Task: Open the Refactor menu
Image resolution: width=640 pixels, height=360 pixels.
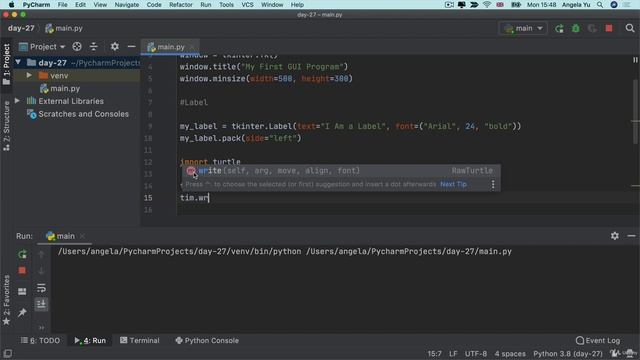Action: [181, 5]
